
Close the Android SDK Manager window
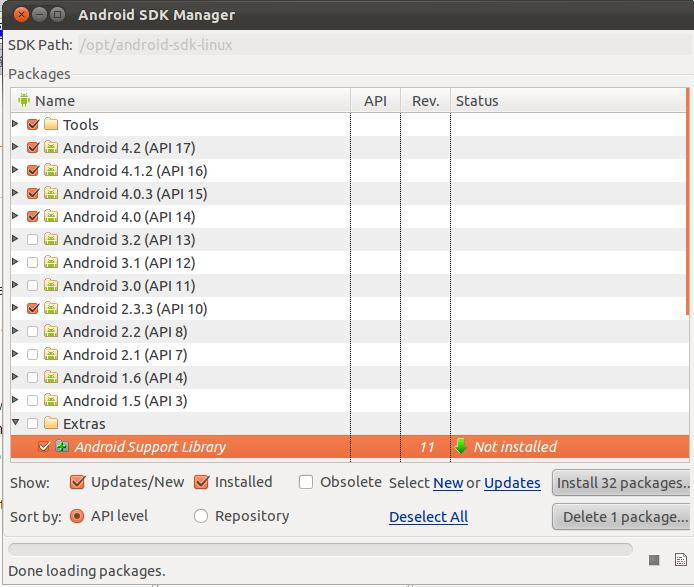21,15
